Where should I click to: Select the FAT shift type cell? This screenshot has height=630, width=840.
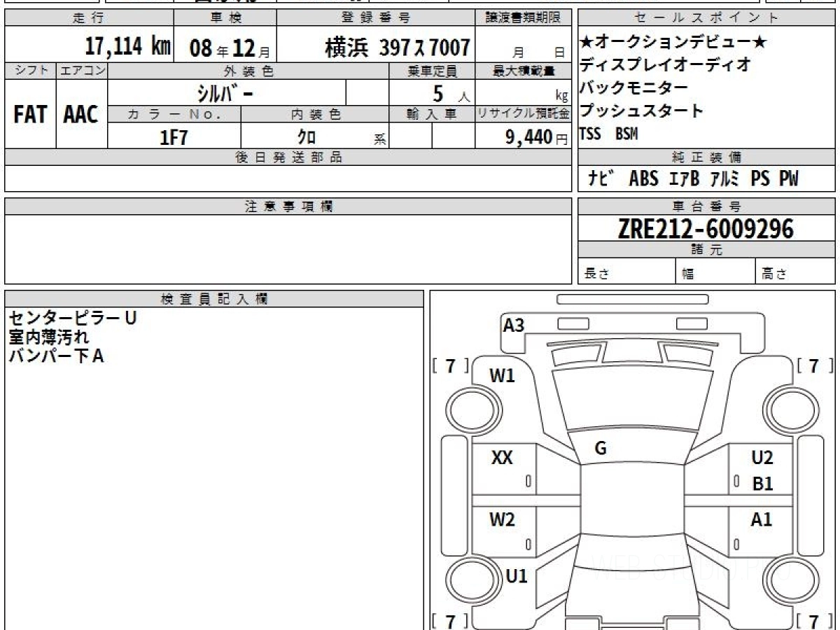(x=29, y=115)
